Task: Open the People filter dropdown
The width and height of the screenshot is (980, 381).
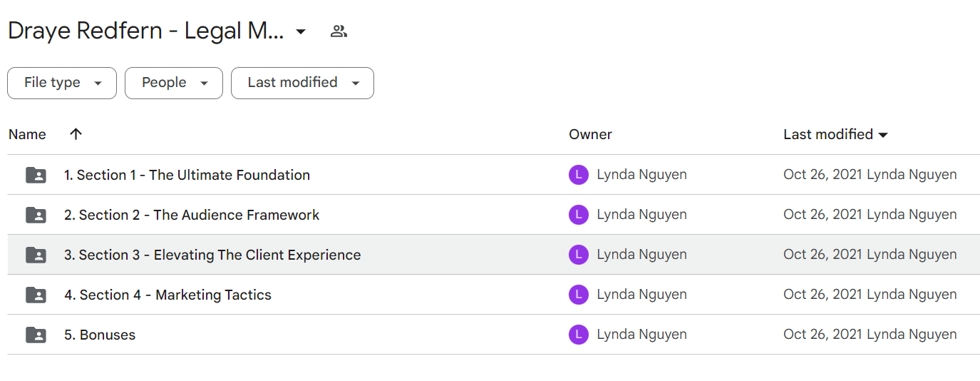Action: coord(174,83)
